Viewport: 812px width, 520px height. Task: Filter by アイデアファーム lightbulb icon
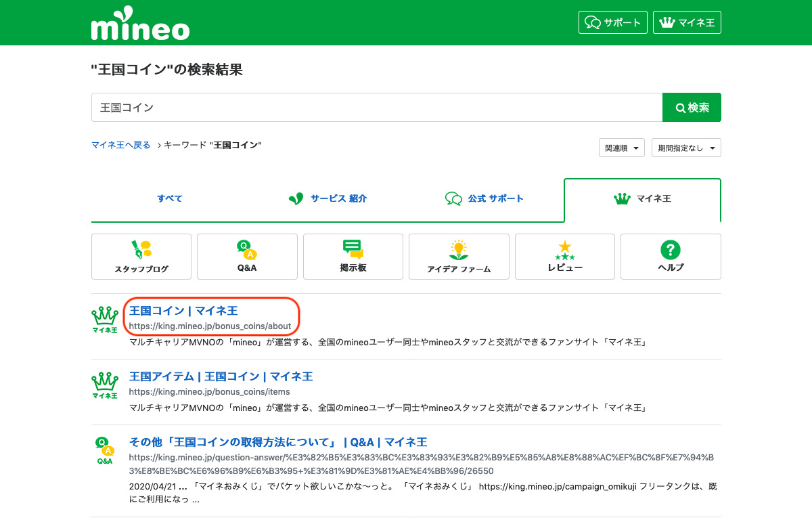click(459, 257)
